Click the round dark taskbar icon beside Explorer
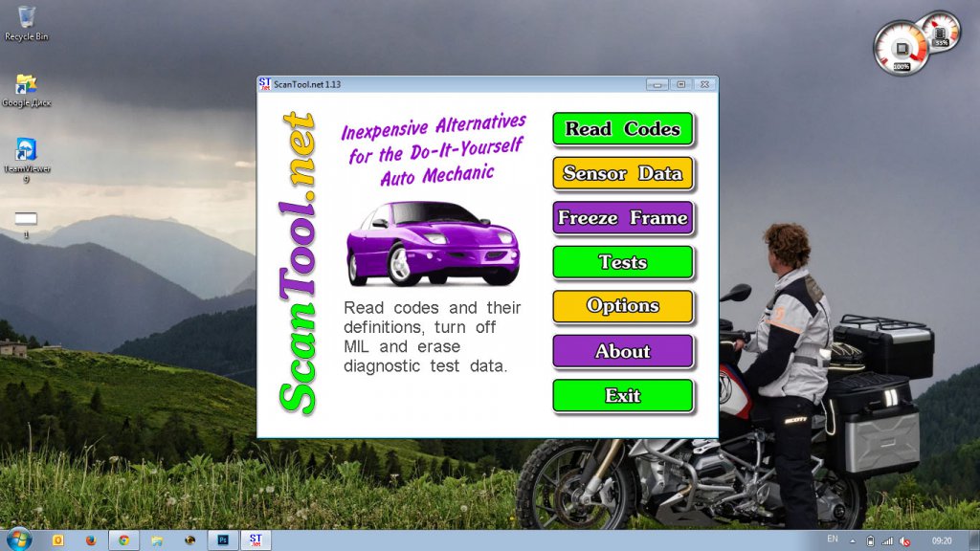The width and height of the screenshot is (980, 551). click(x=190, y=540)
